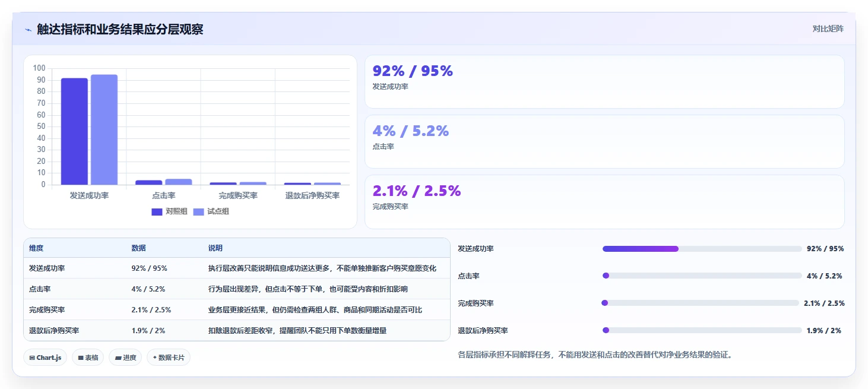868x389 pixels.
Task: Click table cell 1.9% / 2%
Action: click(148, 331)
